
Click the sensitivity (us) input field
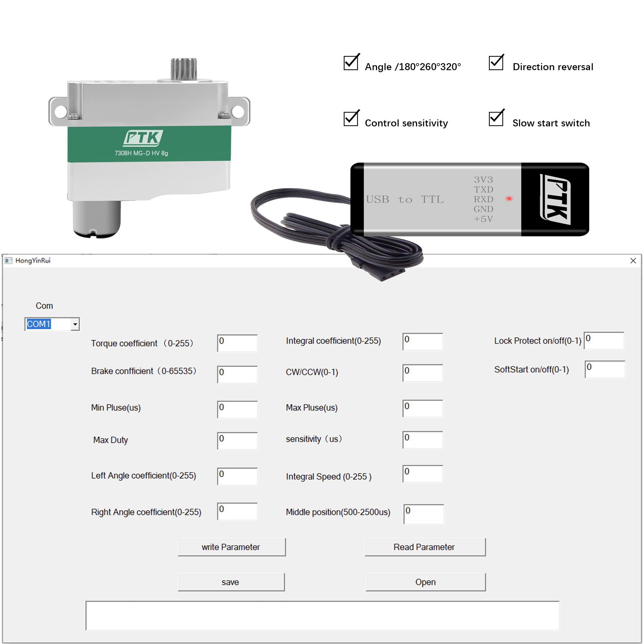tap(423, 440)
